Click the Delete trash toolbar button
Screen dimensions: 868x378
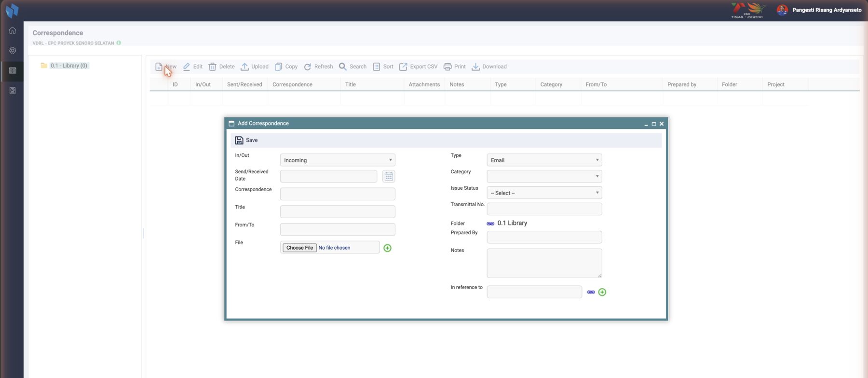click(221, 67)
